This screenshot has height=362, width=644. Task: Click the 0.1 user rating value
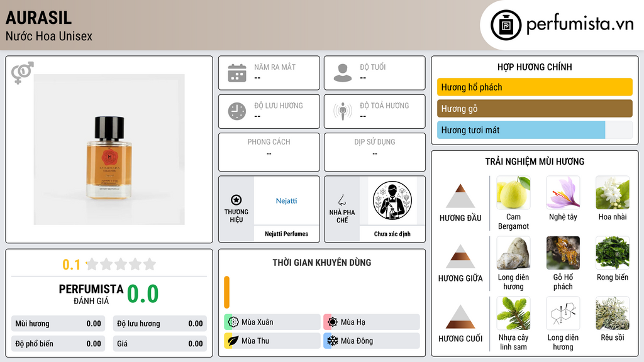point(71,265)
